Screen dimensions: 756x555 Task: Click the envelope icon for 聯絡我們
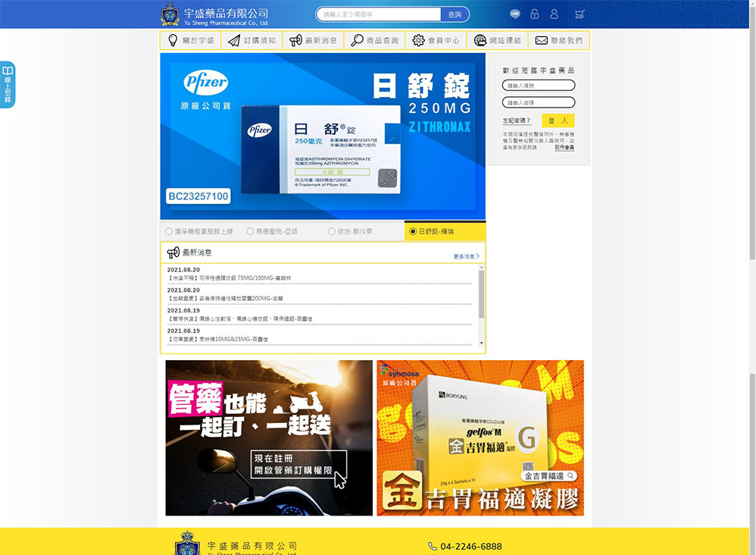click(x=542, y=40)
